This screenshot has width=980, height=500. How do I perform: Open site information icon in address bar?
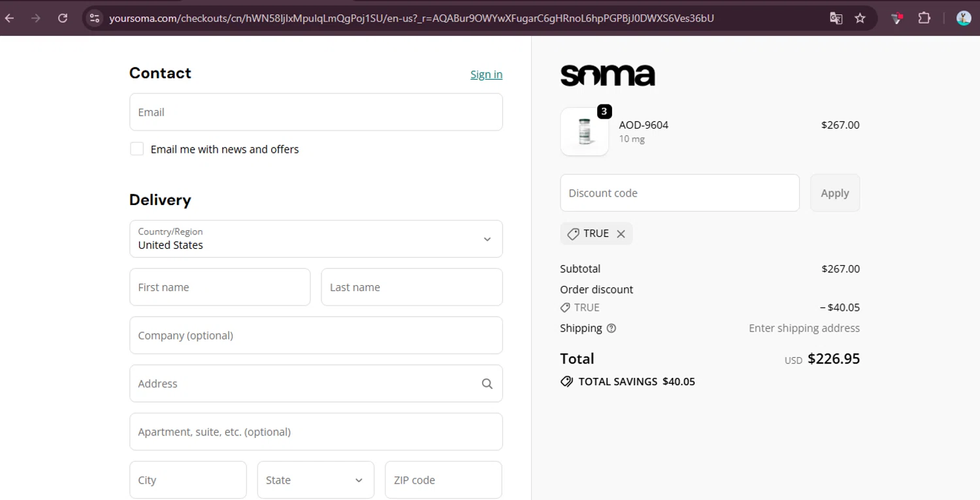click(x=95, y=18)
